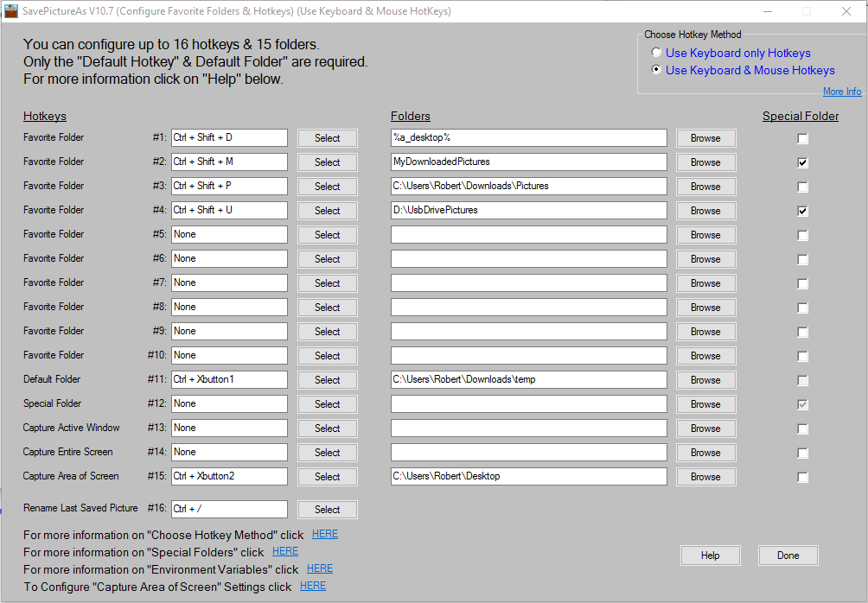This screenshot has width=868, height=603.
Task: Click HERE link about Choose Hotkey Method
Action: click(324, 534)
